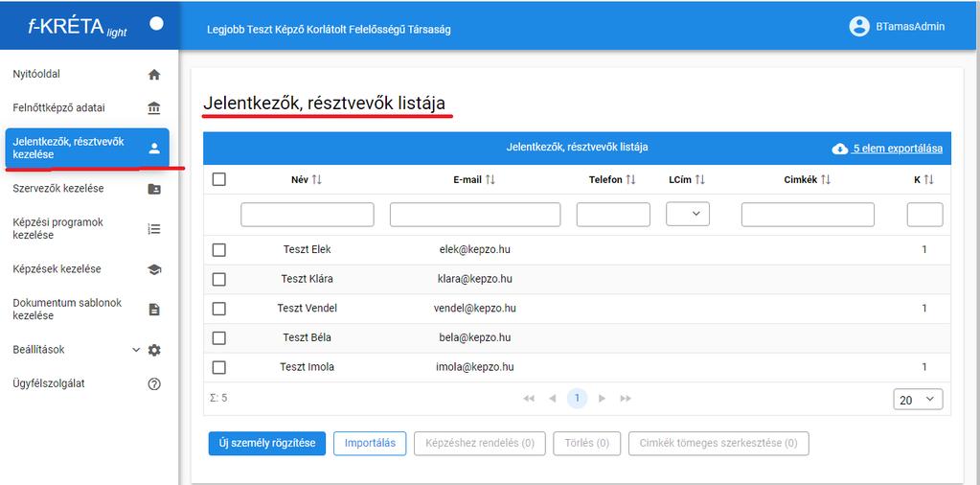Open Képzések kezelése menu item
980x485 pixels.
(87, 269)
